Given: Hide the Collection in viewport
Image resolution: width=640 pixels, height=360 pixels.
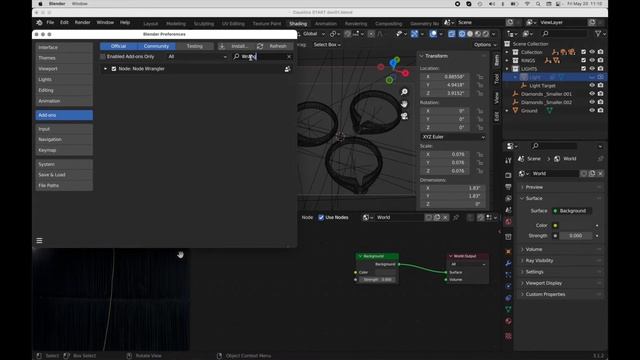Looking at the screenshot, I should click(592, 52).
